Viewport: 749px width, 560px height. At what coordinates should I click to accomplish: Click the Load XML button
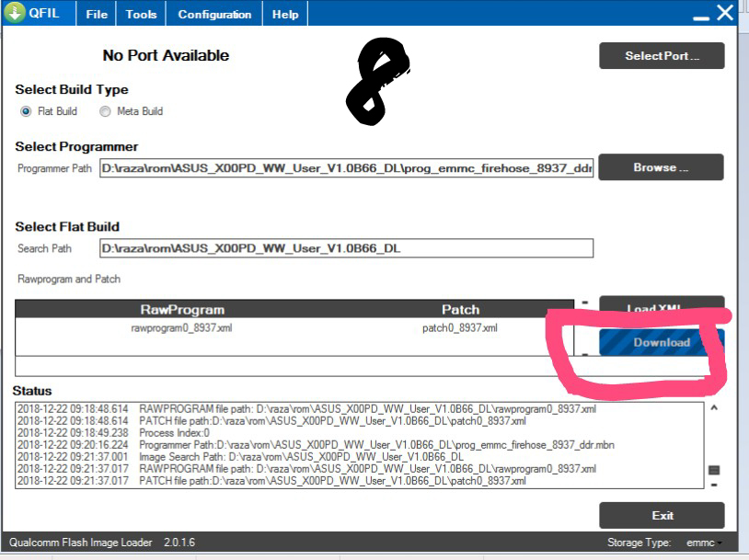662,304
